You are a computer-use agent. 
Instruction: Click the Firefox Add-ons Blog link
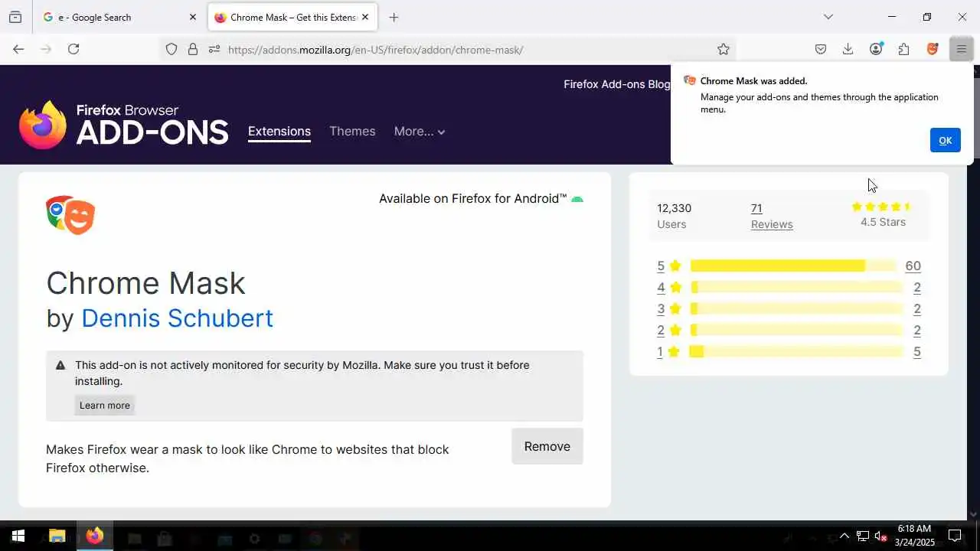tap(617, 84)
